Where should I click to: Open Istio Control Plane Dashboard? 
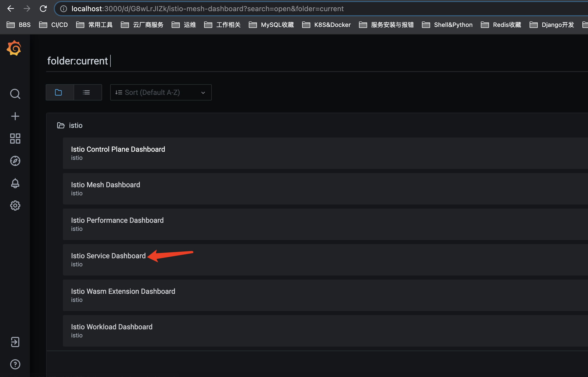[118, 149]
